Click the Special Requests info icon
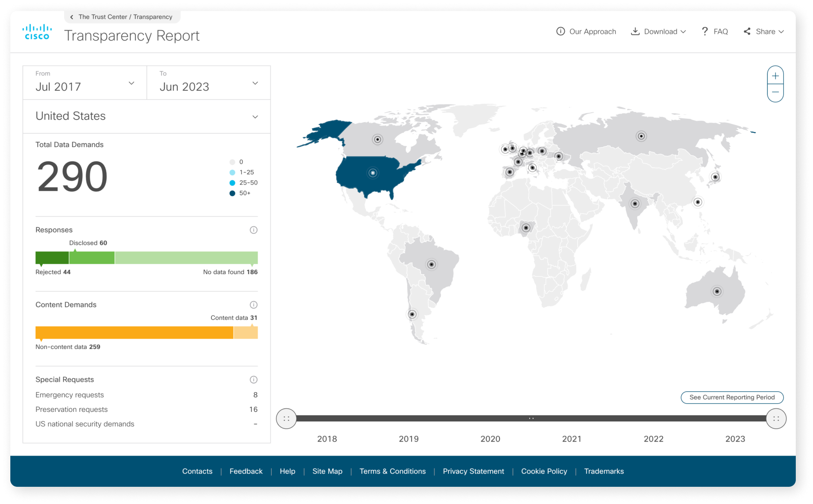Screen dimensions: 813x504 point(254,379)
